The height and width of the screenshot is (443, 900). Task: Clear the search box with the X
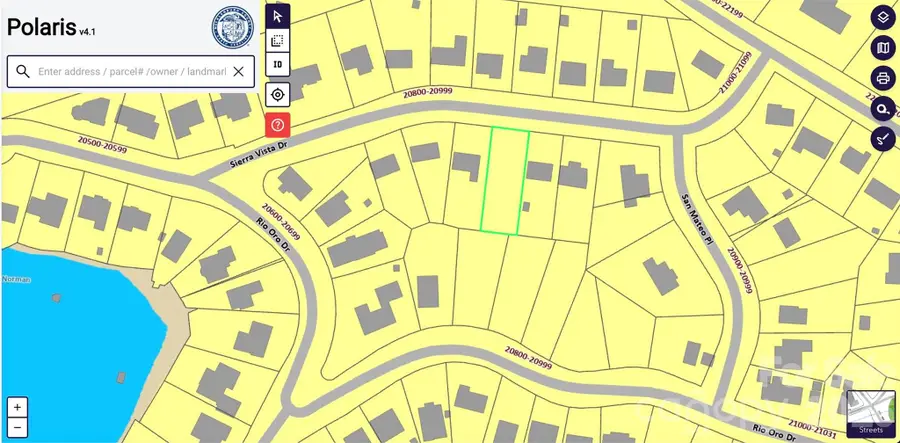pos(238,71)
